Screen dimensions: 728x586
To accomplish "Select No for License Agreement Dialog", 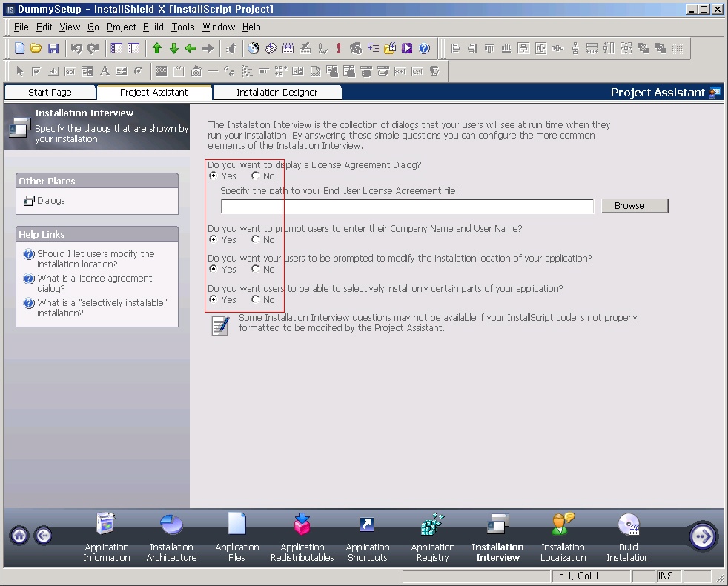I will [x=255, y=176].
